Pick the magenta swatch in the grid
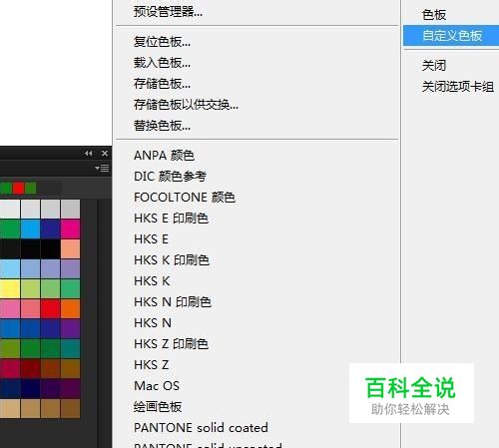Viewport: 499px width, 448px height. pos(71,228)
